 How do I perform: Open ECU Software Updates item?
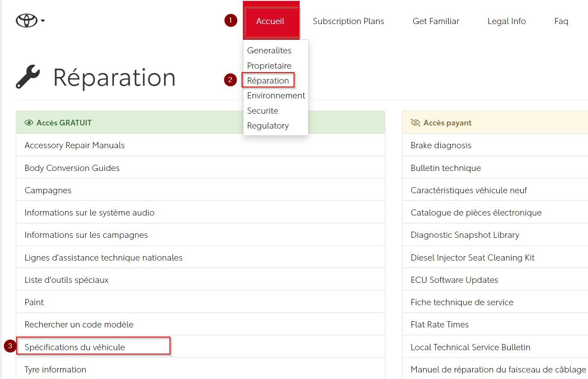click(x=454, y=280)
